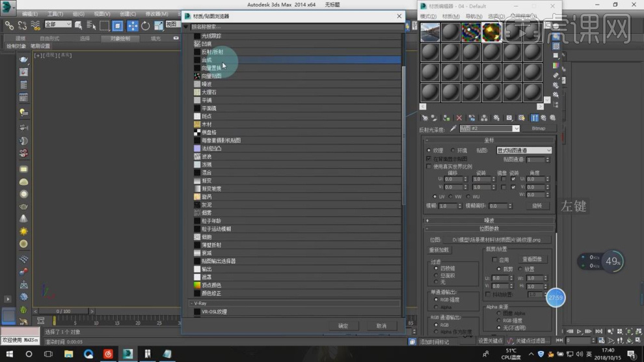644x362 pixels.
Task: Click the timeline slider showing 0 / 100
Action: coord(63,311)
